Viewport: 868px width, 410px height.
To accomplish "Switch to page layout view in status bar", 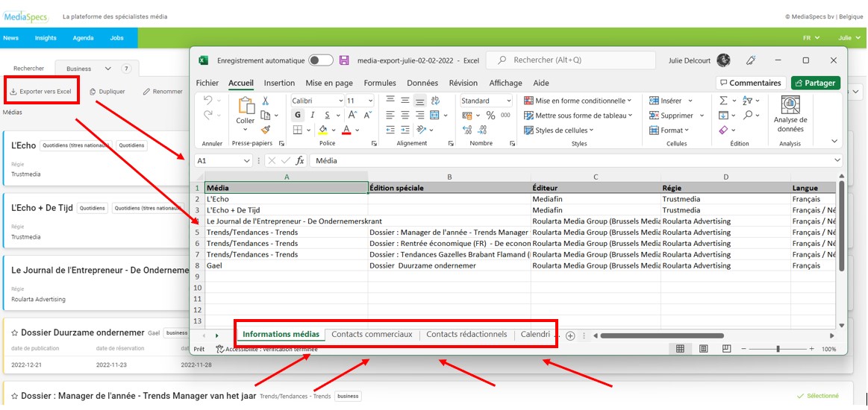I will 703,349.
